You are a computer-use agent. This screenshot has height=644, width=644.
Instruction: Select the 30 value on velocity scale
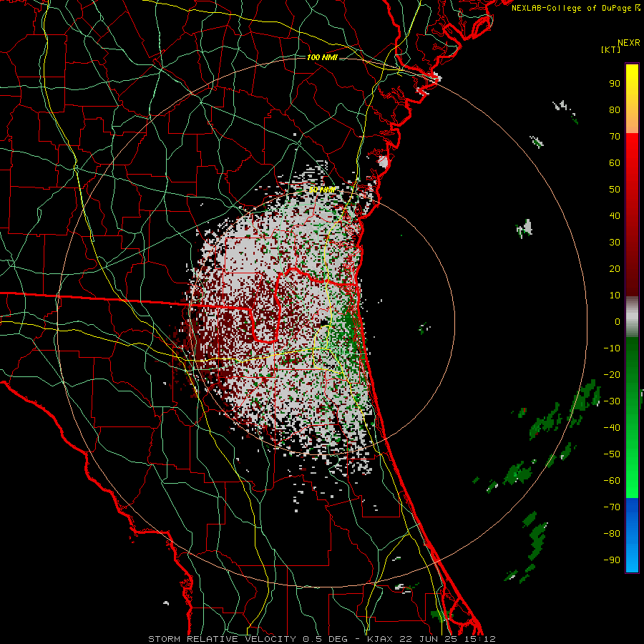point(615,243)
